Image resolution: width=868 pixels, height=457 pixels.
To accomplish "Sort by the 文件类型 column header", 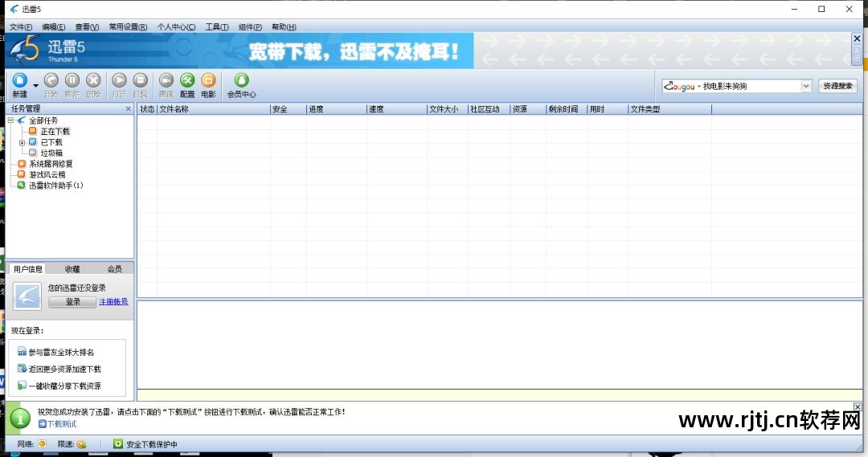I will tap(669, 109).
